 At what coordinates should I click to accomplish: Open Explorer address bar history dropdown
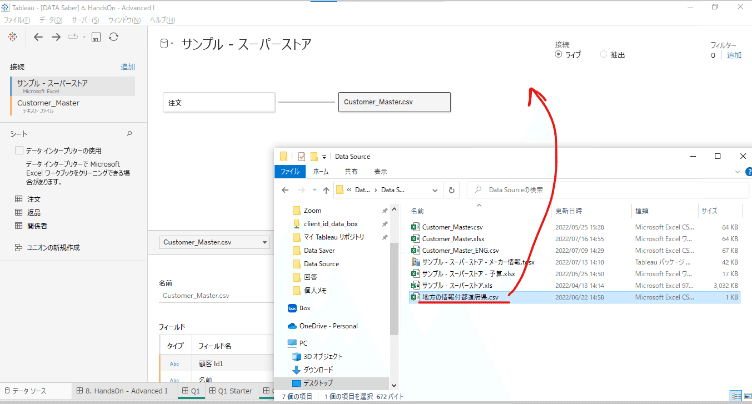click(435, 190)
